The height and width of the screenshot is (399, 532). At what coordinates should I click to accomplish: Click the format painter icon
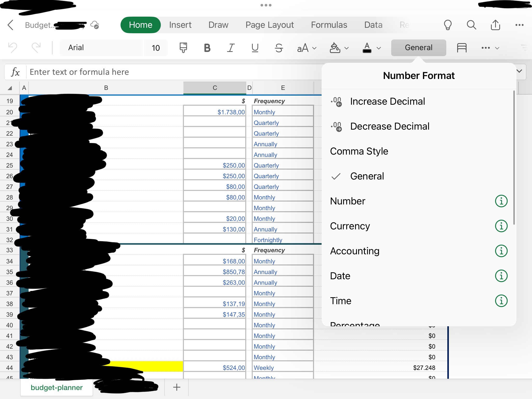coord(183,48)
